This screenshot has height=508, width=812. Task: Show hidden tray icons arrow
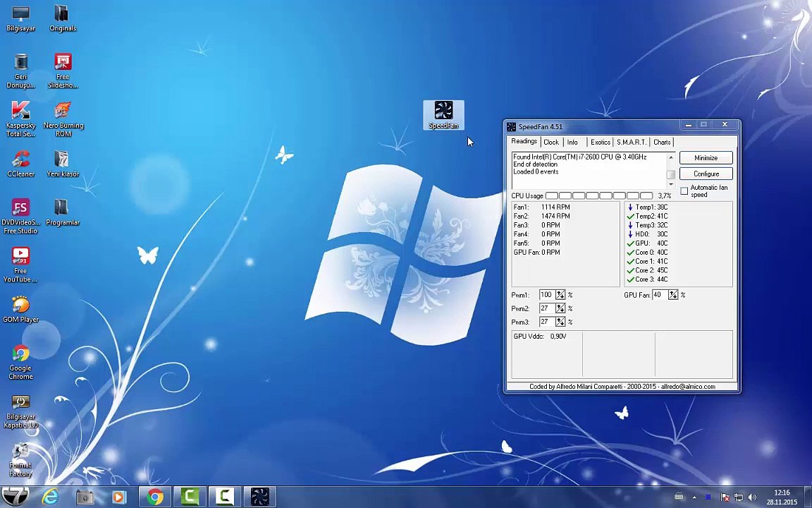pyautogui.click(x=694, y=497)
